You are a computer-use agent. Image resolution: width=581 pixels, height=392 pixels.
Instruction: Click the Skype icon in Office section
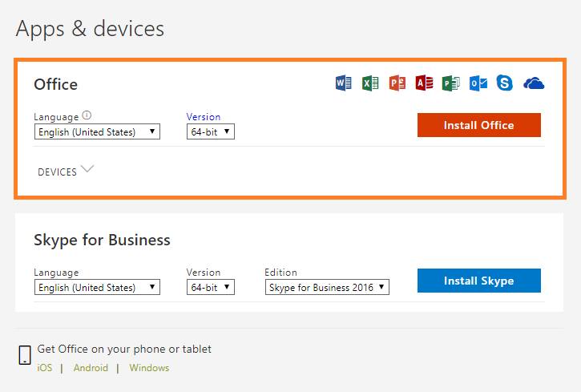pos(504,83)
